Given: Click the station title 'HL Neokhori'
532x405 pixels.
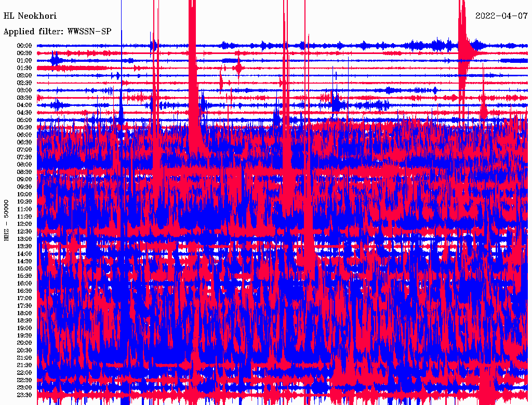Looking at the screenshot, I should [30, 16].
